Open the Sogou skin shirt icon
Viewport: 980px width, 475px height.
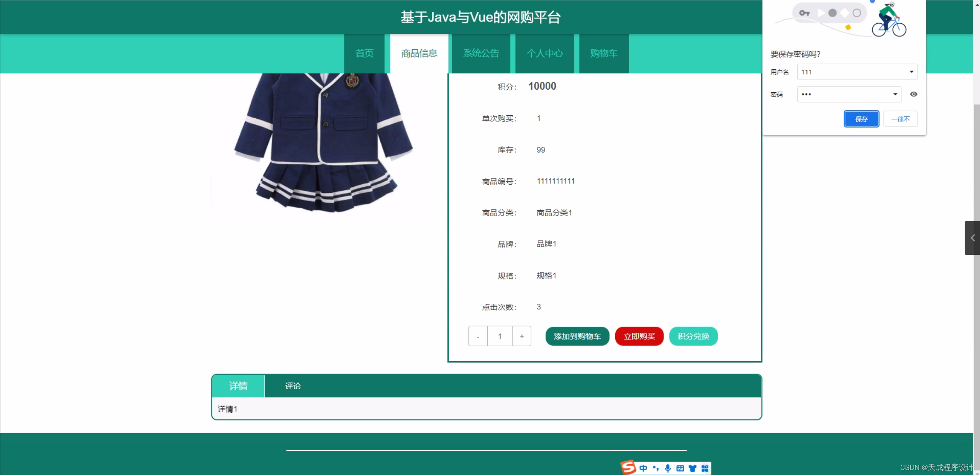pyautogui.click(x=692, y=468)
